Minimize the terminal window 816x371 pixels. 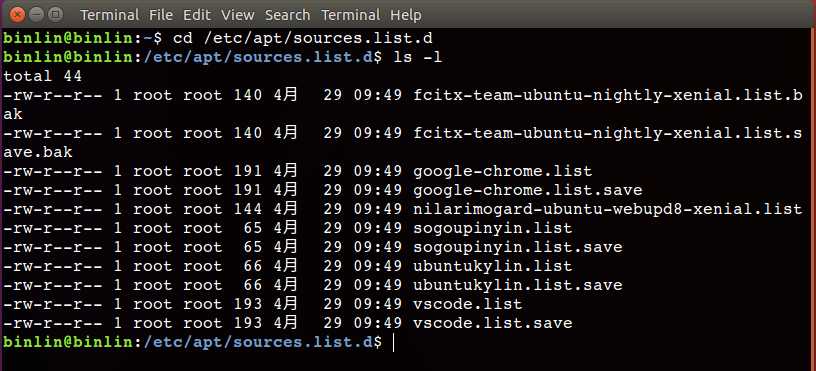tap(36, 15)
